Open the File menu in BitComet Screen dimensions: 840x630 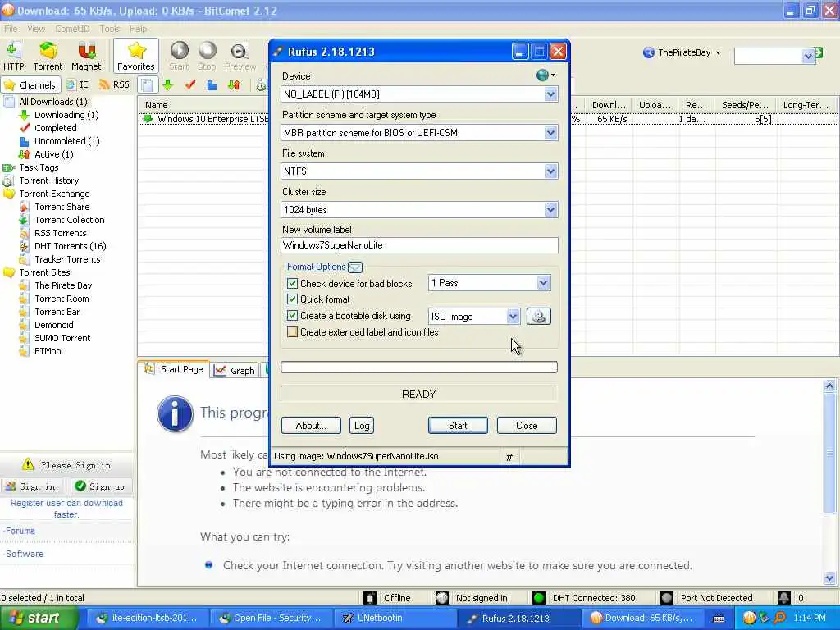(11, 29)
